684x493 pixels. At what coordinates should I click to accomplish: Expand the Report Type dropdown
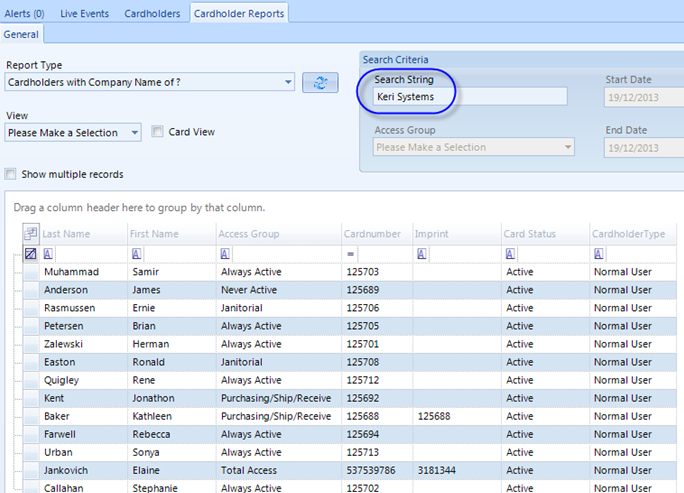tap(289, 82)
